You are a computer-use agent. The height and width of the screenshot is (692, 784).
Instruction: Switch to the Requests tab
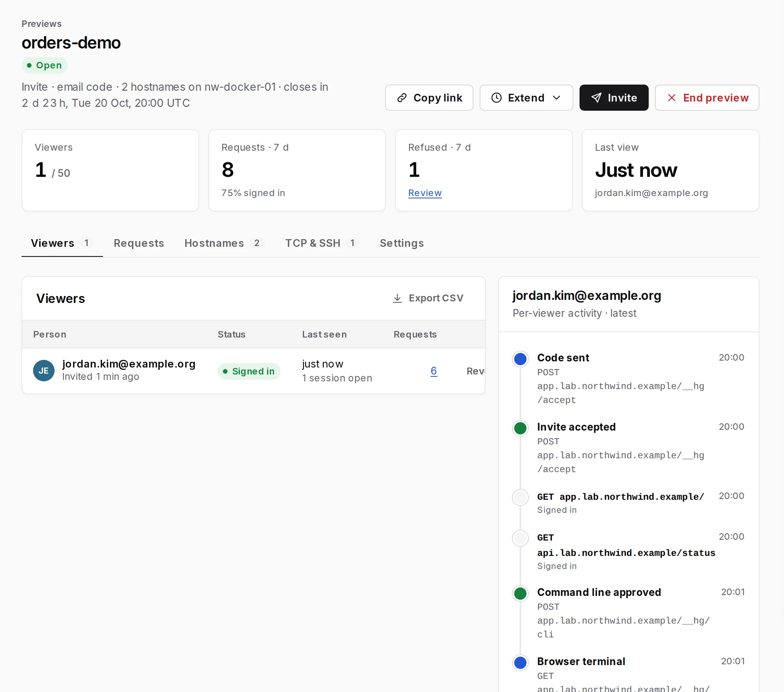click(x=139, y=243)
